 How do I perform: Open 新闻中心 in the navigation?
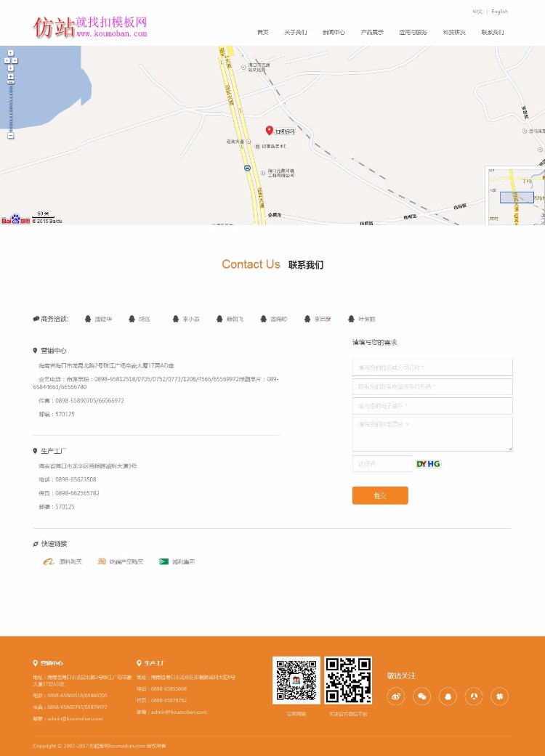(334, 32)
